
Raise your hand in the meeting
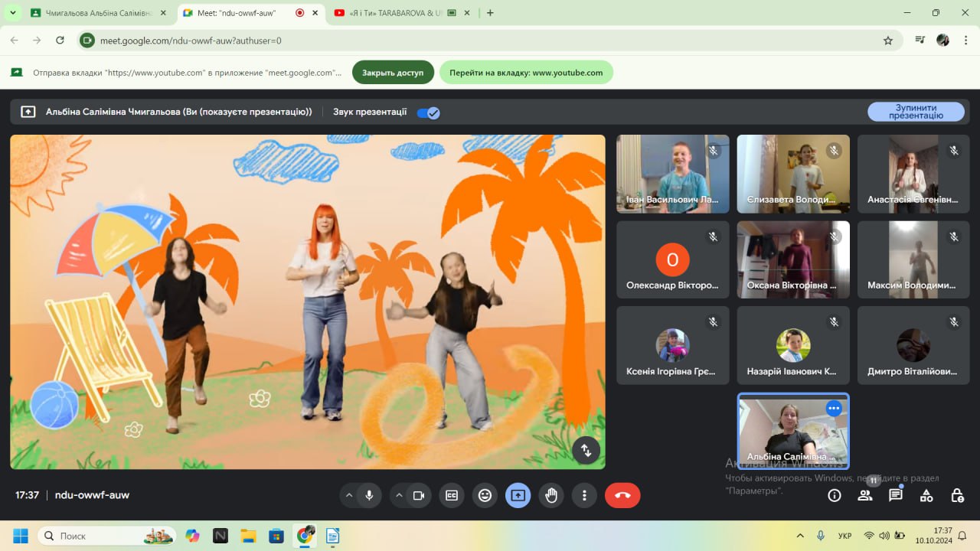click(551, 496)
